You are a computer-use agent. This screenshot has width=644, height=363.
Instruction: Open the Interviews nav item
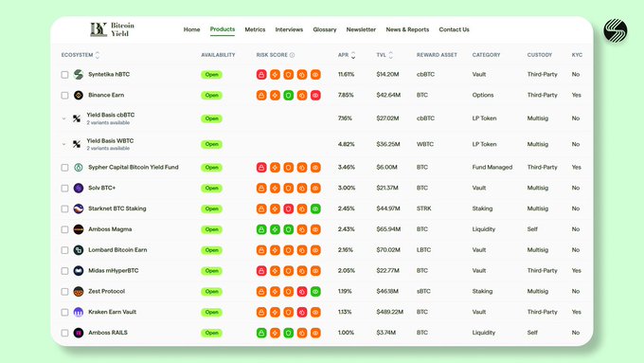click(289, 29)
